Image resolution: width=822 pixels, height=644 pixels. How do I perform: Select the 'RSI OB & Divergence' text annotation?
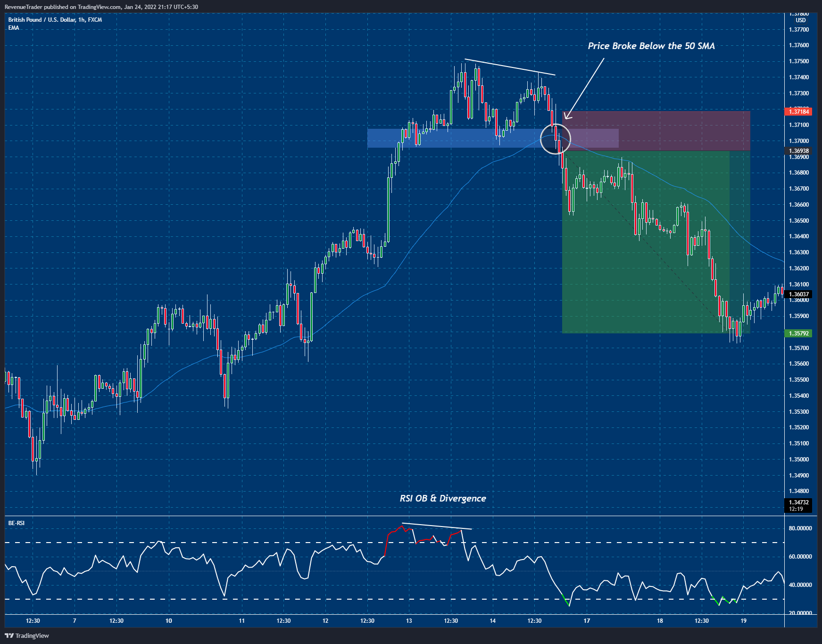443,498
